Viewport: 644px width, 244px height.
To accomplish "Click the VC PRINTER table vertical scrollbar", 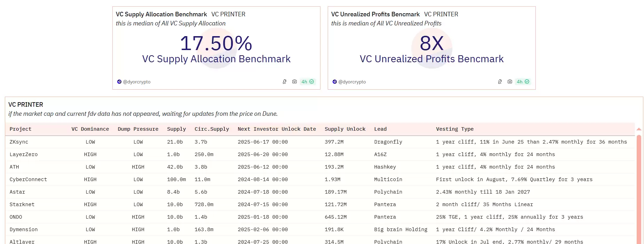I will 639,188.
